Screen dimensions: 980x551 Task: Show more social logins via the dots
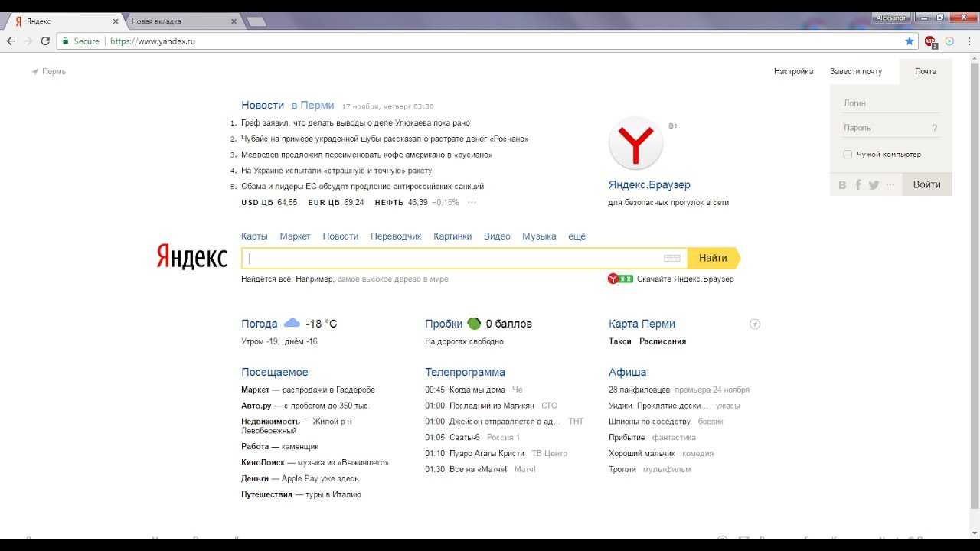tap(890, 184)
